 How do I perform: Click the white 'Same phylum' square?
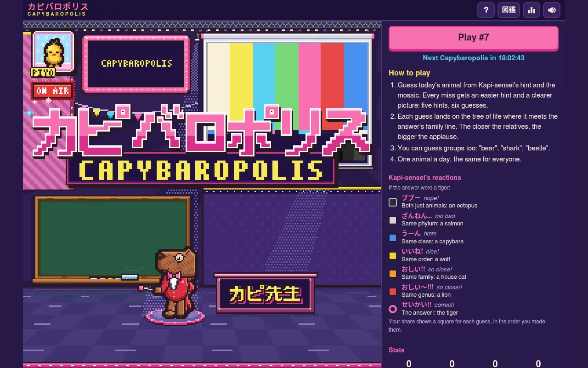393,220
